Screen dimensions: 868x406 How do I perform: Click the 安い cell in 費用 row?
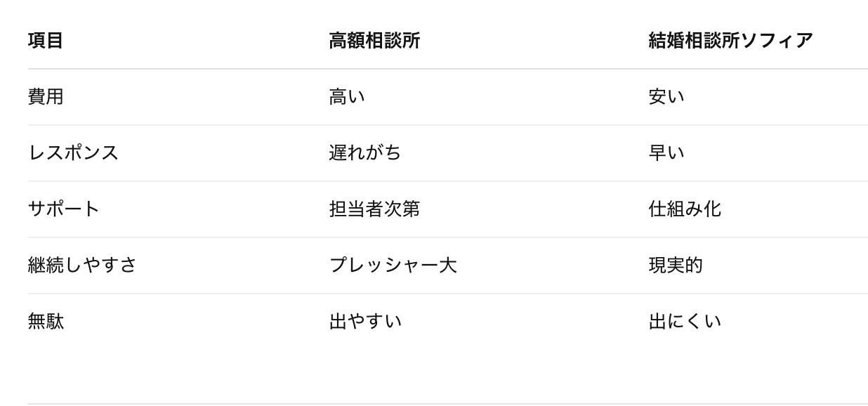click(666, 97)
